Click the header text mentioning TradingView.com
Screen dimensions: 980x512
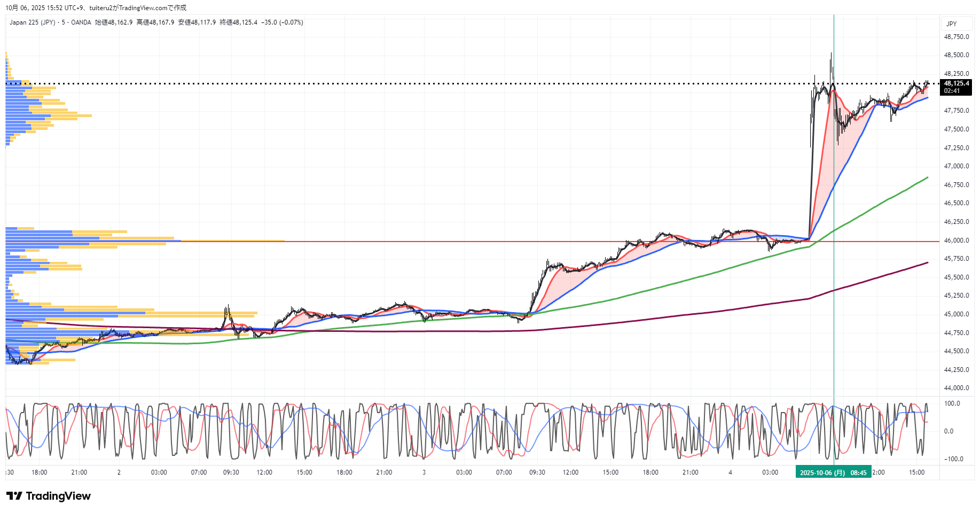pyautogui.click(x=96, y=8)
